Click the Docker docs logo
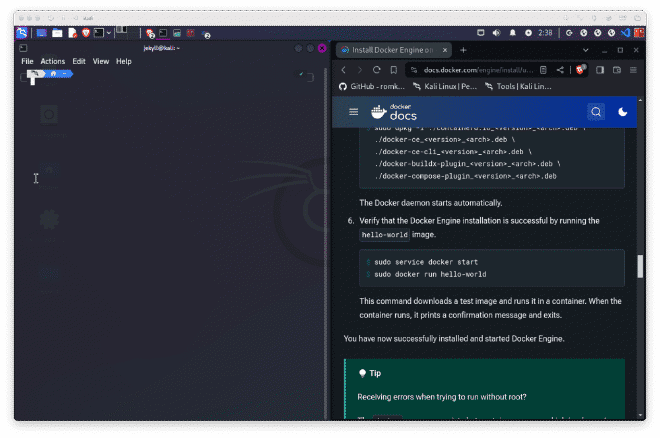 (x=394, y=112)
